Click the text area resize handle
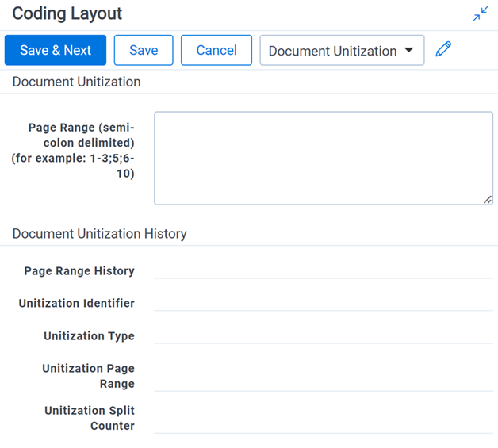498x448 pixels. (488, 200)
